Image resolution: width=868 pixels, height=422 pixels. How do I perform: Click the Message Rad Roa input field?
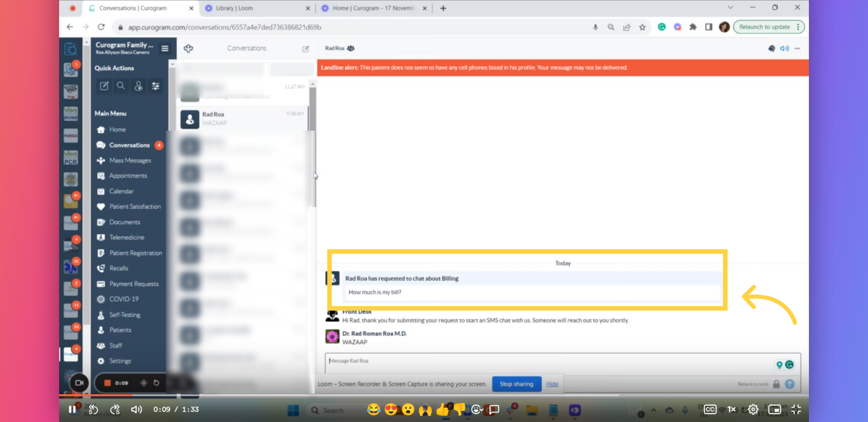click(x=545, y=361)
